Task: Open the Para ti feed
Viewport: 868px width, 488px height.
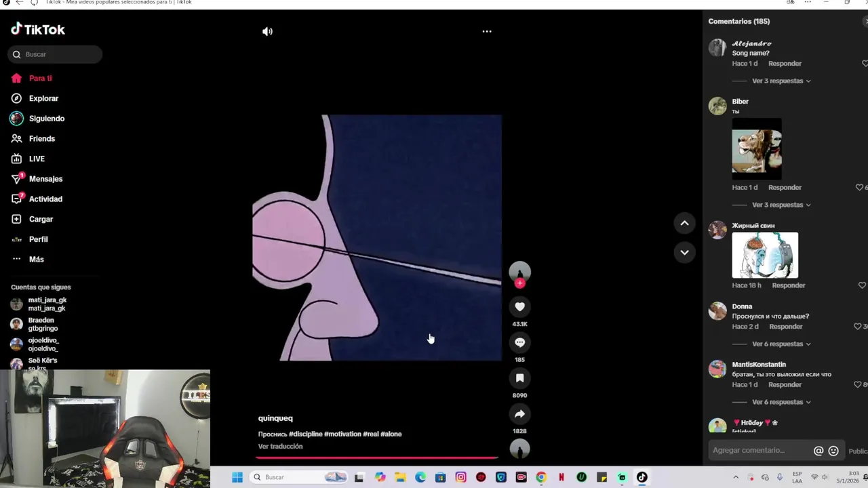Action: [x=31, y=78]
